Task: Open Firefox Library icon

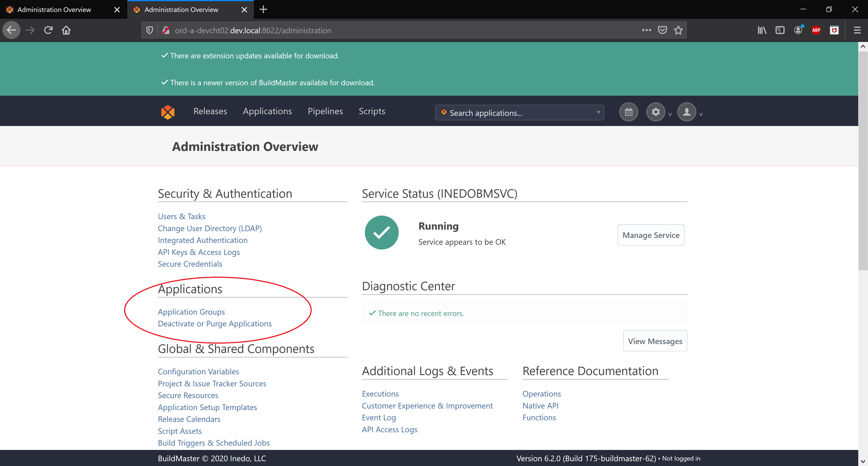Action: [762, 30]
